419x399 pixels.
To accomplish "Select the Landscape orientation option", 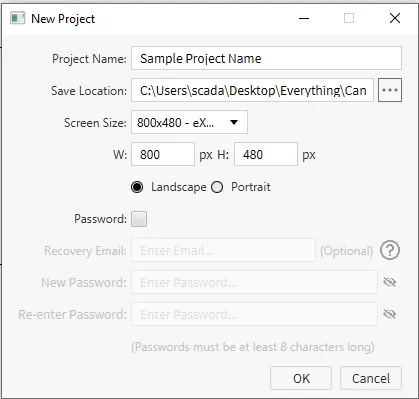I will (x=137, y=187).
